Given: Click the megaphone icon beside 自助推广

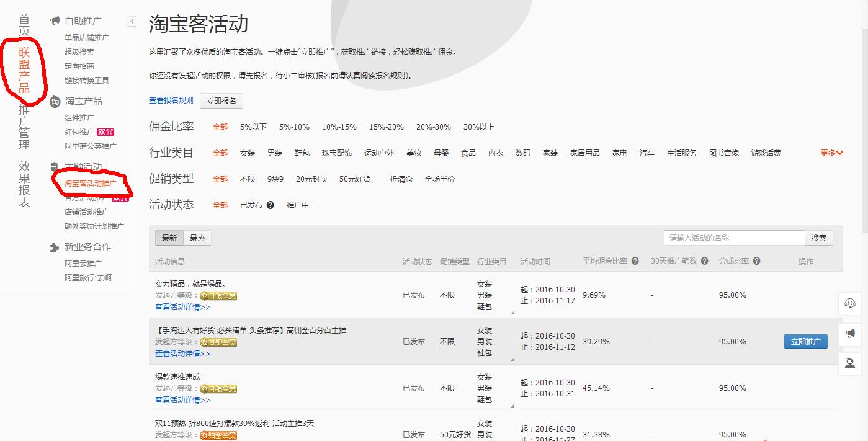Looking at the screenshot, I should coord(53,20).
